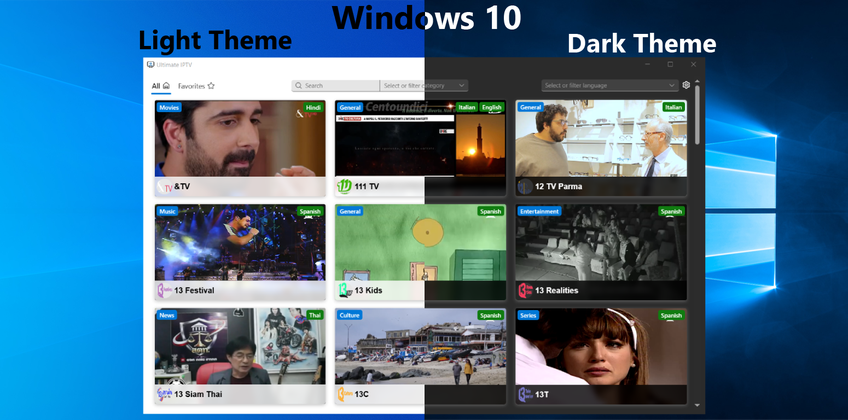Click the home icon beside All
848x420 pixels.
pyautogui.click(x=167, y=85)
